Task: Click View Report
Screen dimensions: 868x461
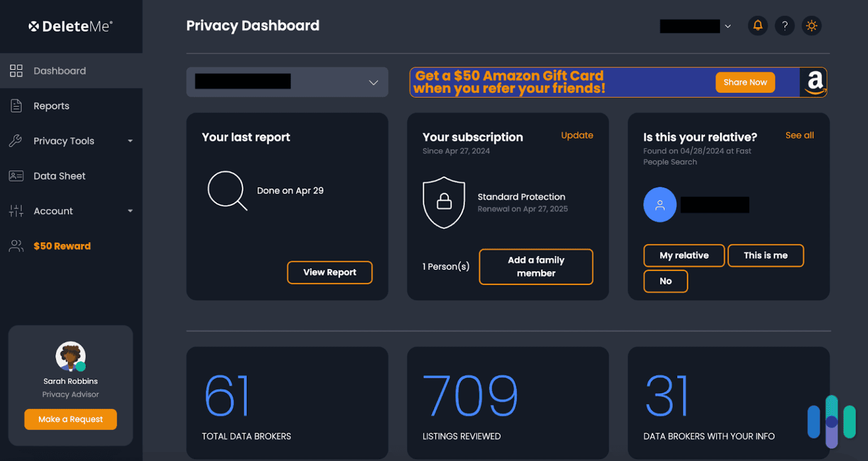Action: tap(329, 272)
